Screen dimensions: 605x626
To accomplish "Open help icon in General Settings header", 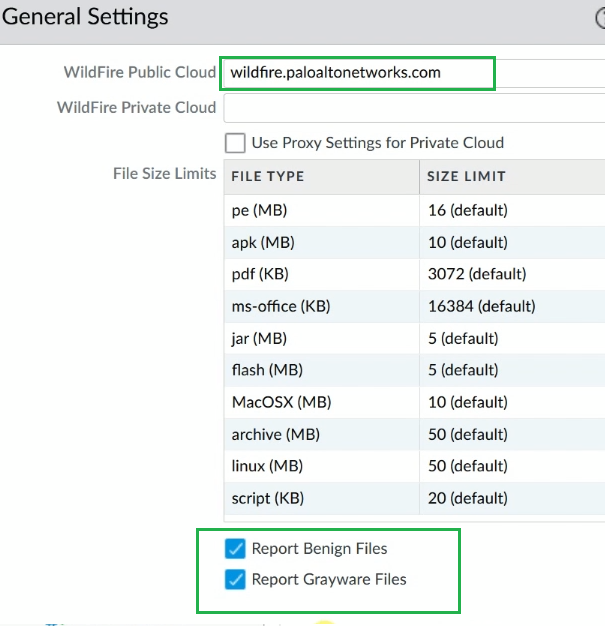I will point(600,18).
